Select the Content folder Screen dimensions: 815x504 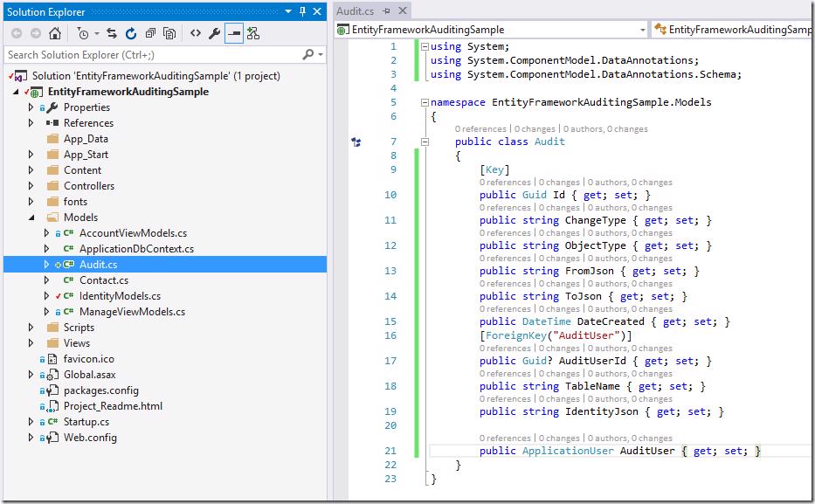[x=82, y=170]
